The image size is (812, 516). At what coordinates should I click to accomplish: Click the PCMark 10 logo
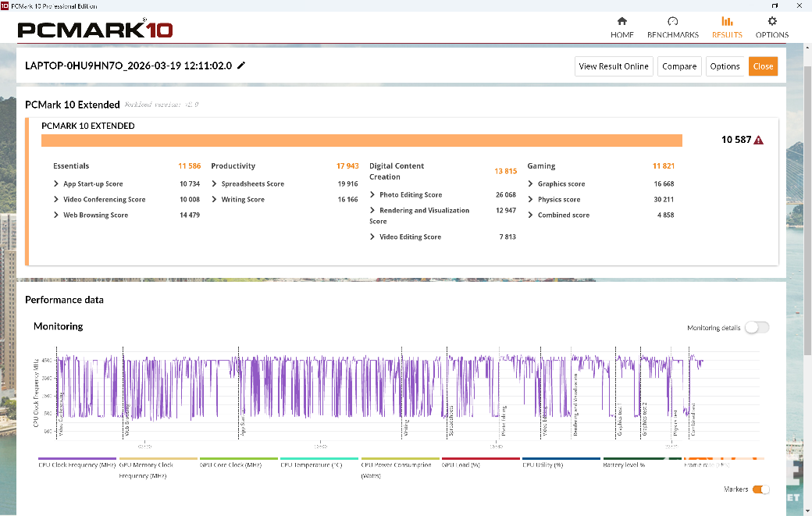click(94, 30)
